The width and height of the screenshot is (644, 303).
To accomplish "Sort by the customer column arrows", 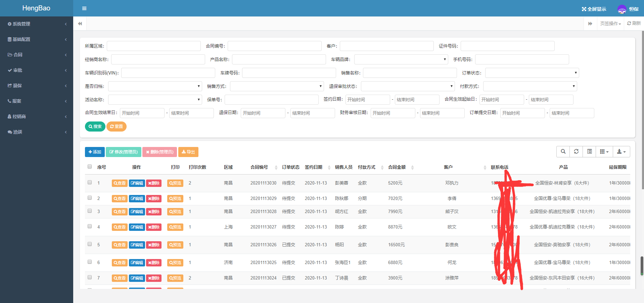I will [x=485, y=167].
